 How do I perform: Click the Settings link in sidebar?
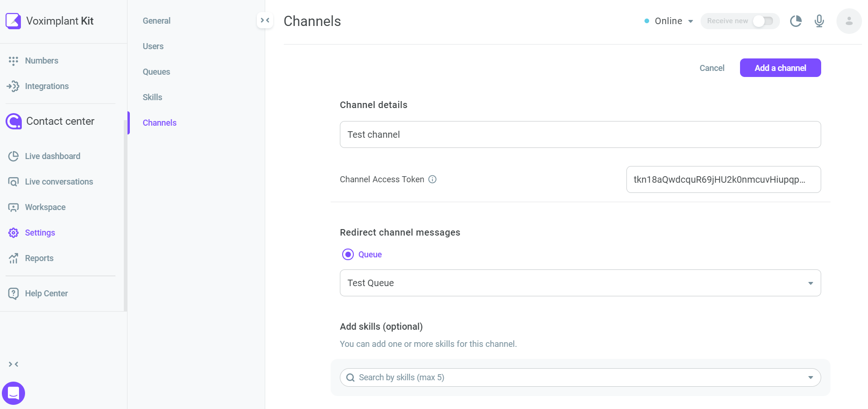coord(40,233)
